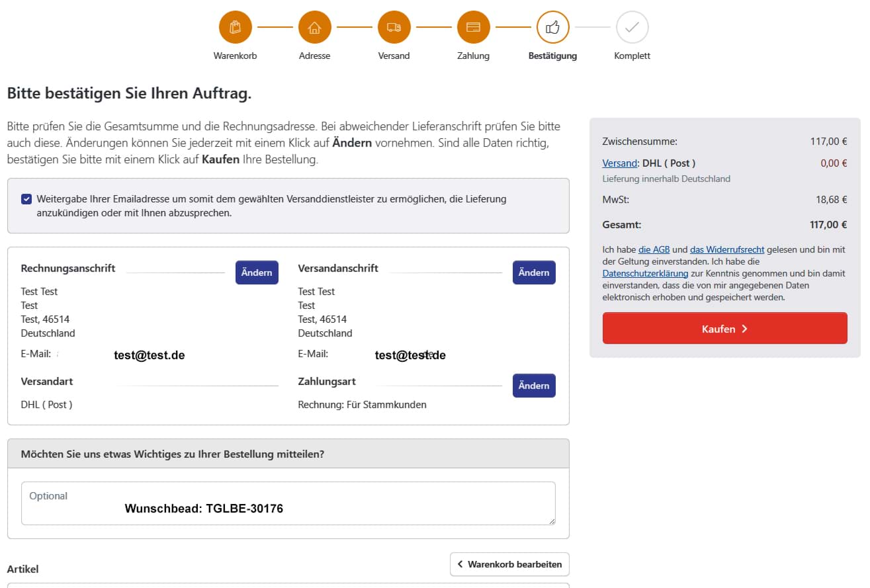Image resolution: width=870 pixels, height=588 pixels.
Task: Open the AGB link
Action: point(654,249)
